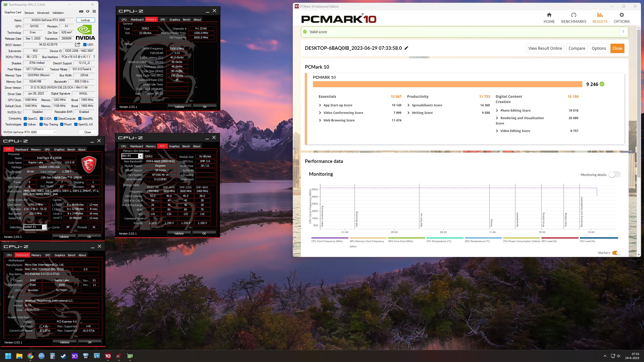Click the orange Close button in PCMark 10
The height and width of the screenshot is (362, 644).
(x=617, y=48)
